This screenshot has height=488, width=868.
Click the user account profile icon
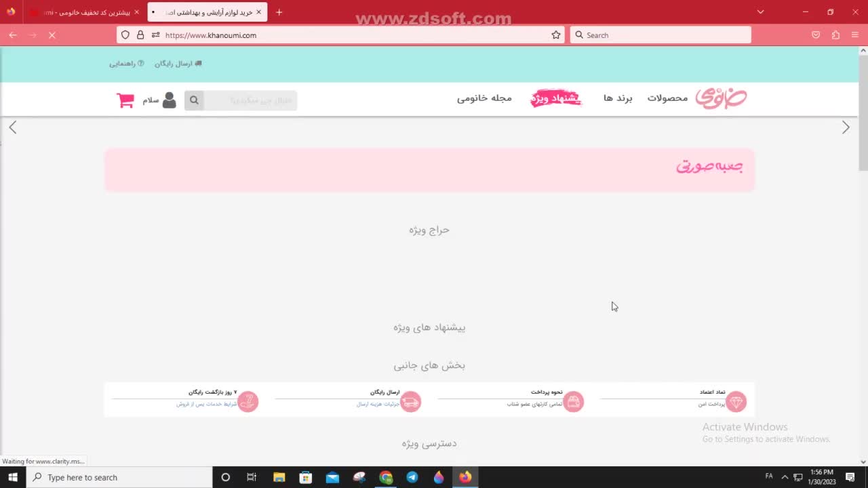169,100
